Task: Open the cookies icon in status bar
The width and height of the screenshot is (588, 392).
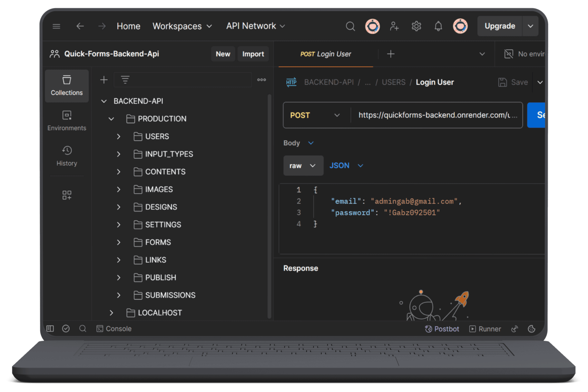Action: pyautogui.click(x=532, y=329)
